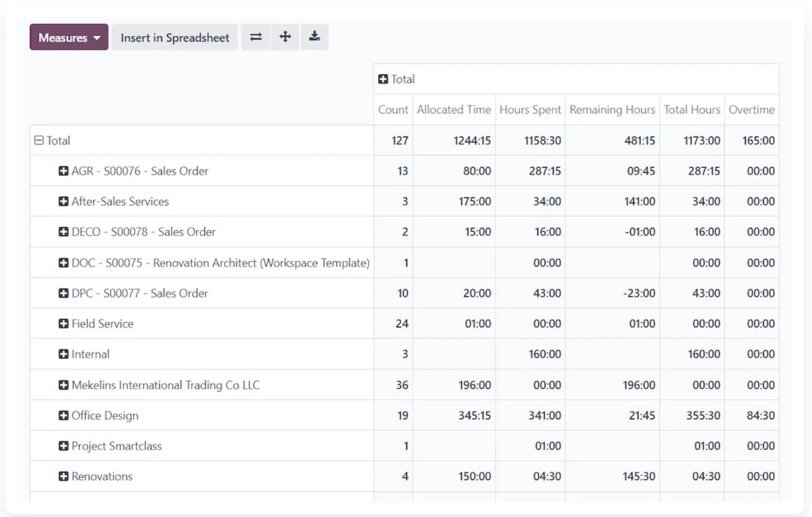
Task: Expand all with the four-arrow icon
Action: click(x=285, y=37)
